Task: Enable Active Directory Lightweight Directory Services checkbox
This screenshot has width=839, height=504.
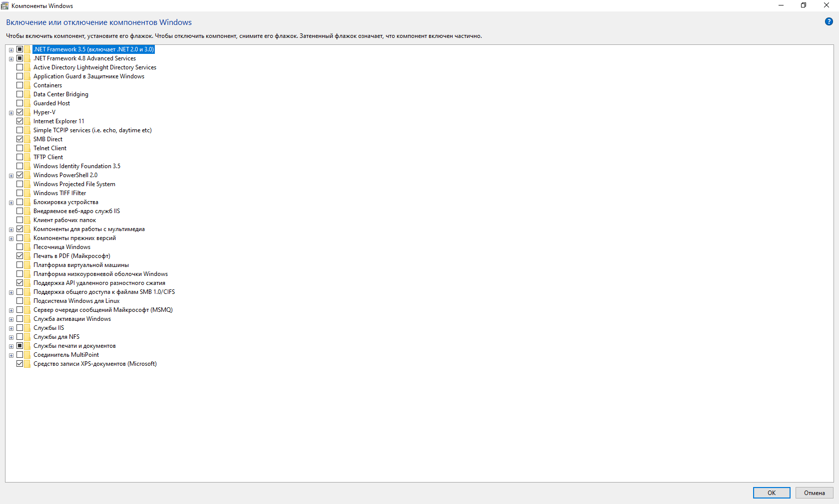Action: point(20,67)
